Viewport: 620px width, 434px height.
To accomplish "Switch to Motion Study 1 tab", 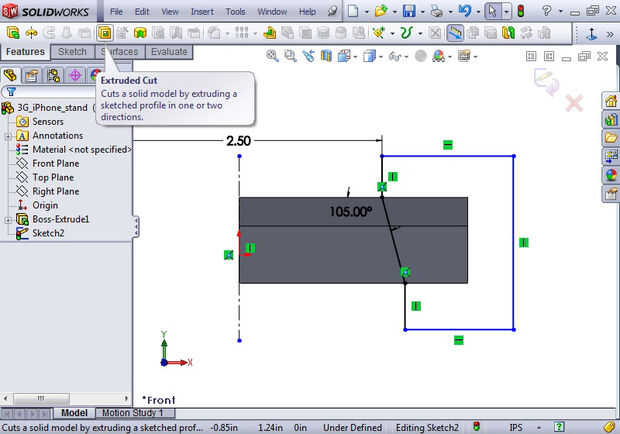I will point(133,413).
